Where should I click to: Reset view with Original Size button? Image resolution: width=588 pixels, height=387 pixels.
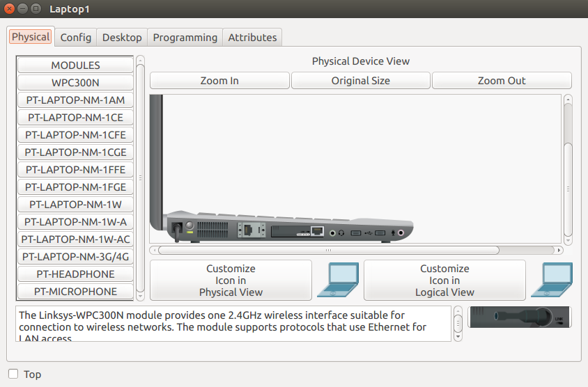point(360,81)
